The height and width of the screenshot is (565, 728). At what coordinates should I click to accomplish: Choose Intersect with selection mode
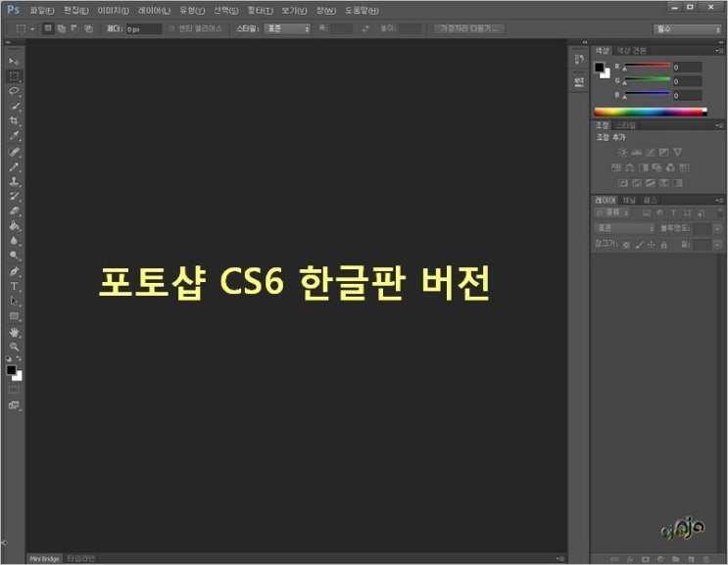tap(88, 28)
